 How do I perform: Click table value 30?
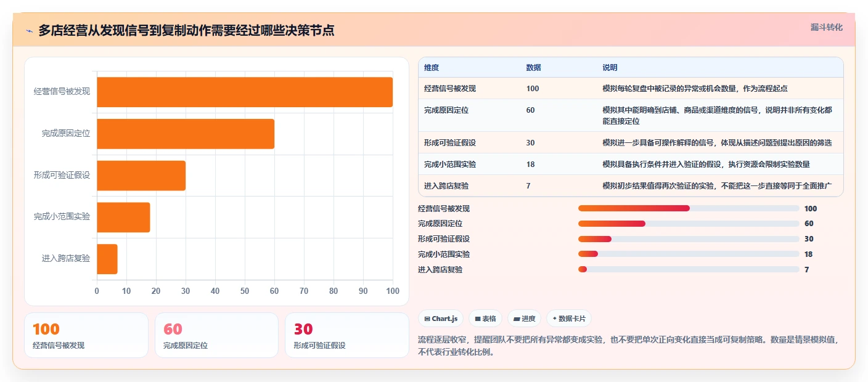coord(531,143)
